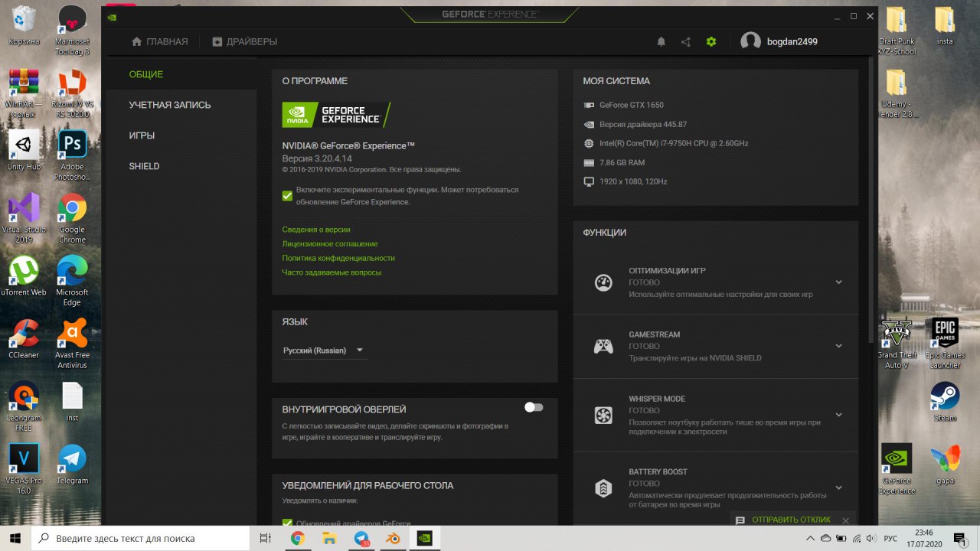Open the Лицензионное соглашение link
The height and width of the screenshot is (551, 980).
pos(330,244)
